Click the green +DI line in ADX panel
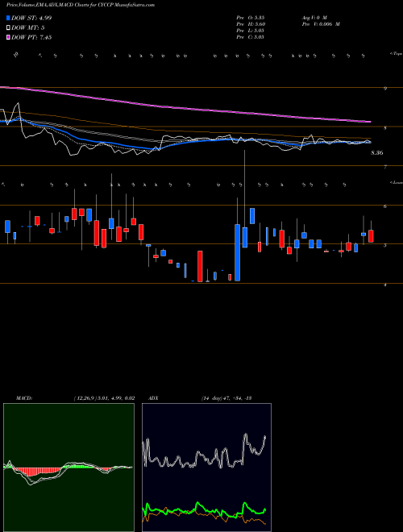The height and width of the screenshot is (532, 403). (x=204, y=509)
